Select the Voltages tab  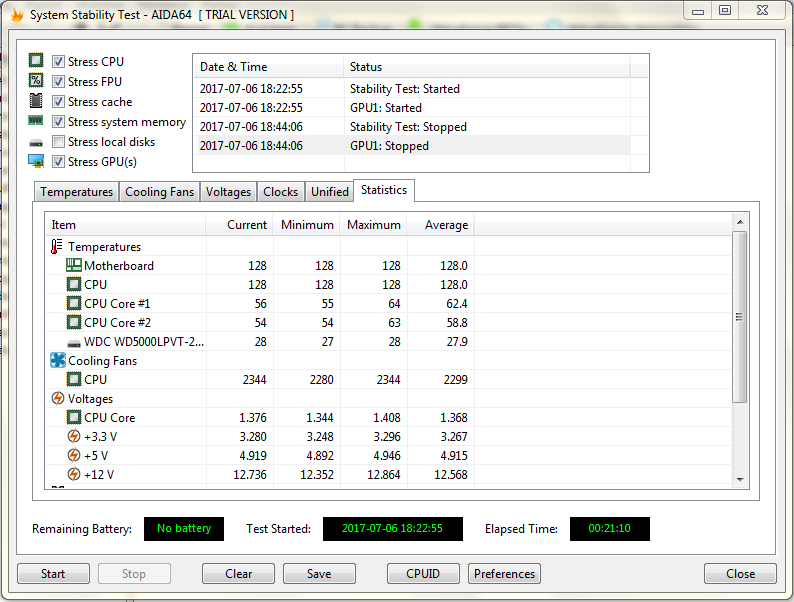(228, 192)
